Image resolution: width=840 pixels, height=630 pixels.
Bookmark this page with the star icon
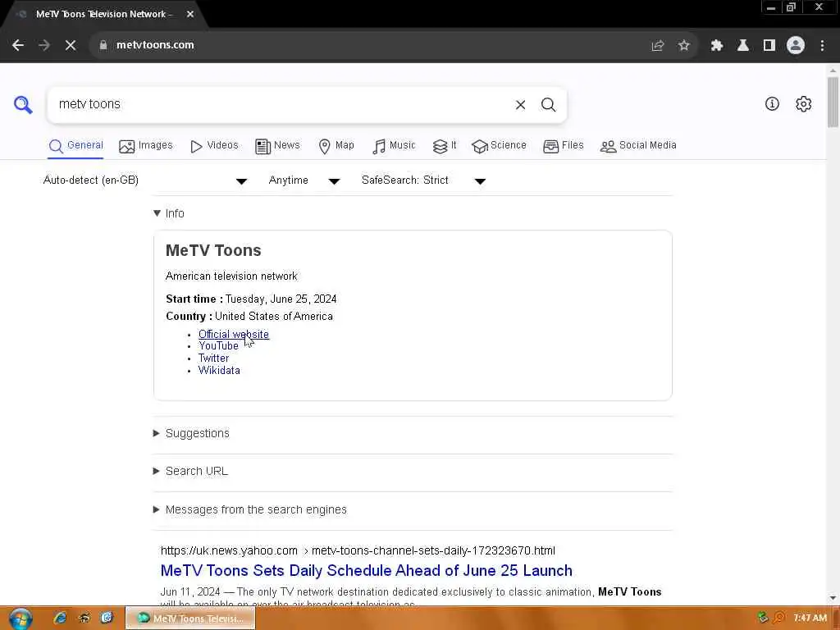click(x=683, y=46)
